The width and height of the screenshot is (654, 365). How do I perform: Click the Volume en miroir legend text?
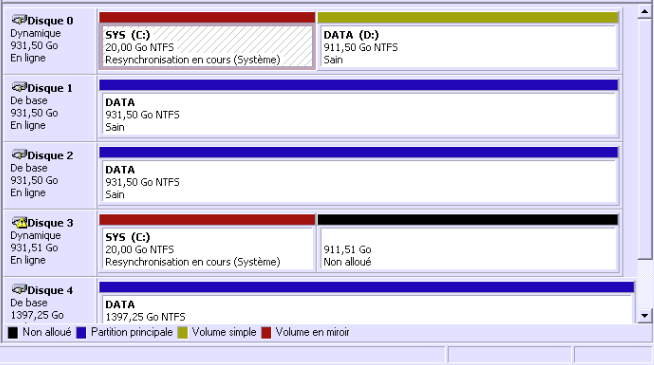pyautogui.click(x=312, y=332)
